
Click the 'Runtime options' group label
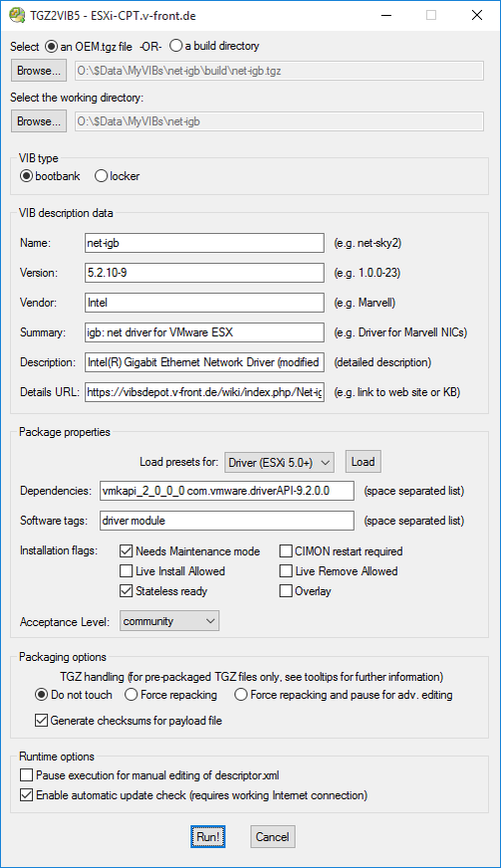[57, 757]
